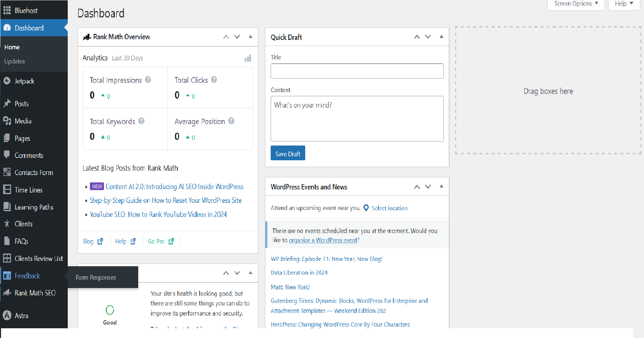Click the Total Clicks help icon
Viewport: 644px width, 338px height.
pos(214,80)
